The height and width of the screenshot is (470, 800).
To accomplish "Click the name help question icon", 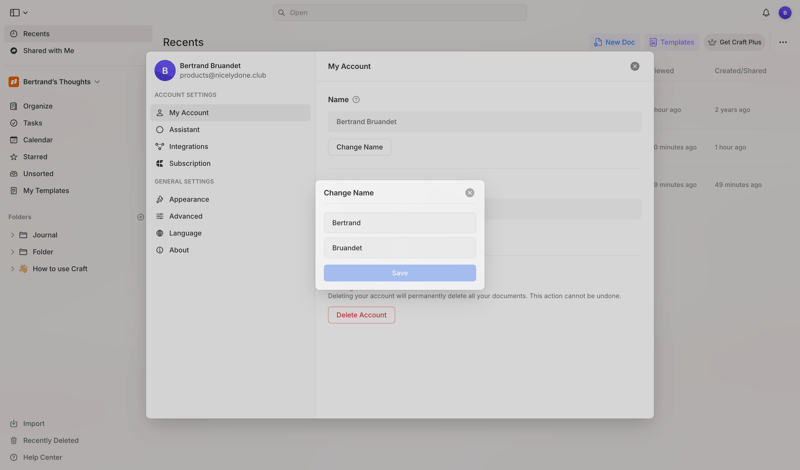I will tap(356, 100).
